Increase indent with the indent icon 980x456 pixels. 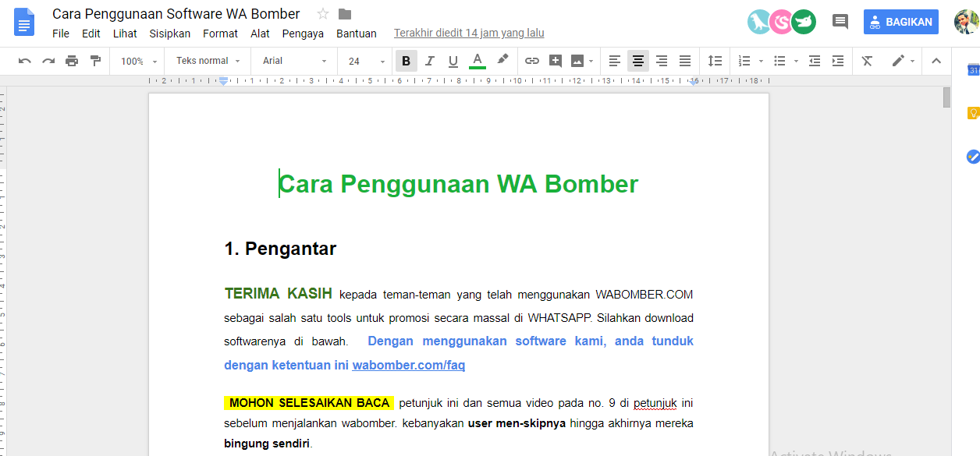click(x=838, y=61)
